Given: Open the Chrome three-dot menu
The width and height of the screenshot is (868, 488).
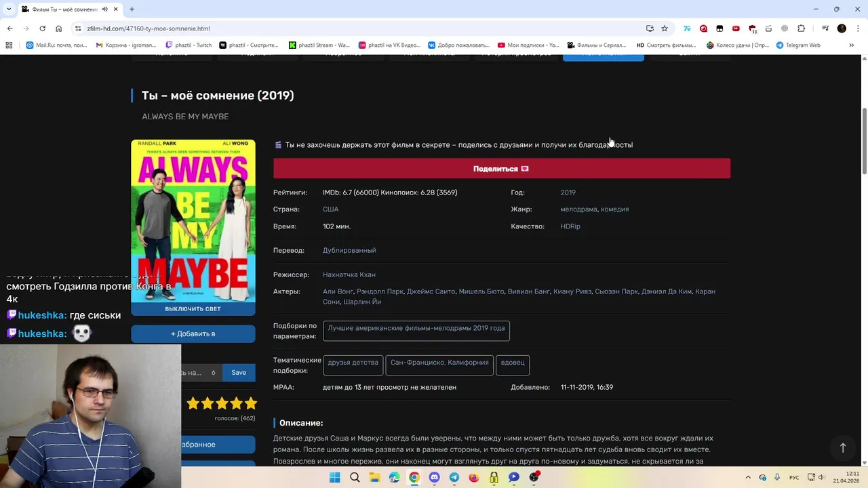Looking at the screenshot, I should pos(858,28).
